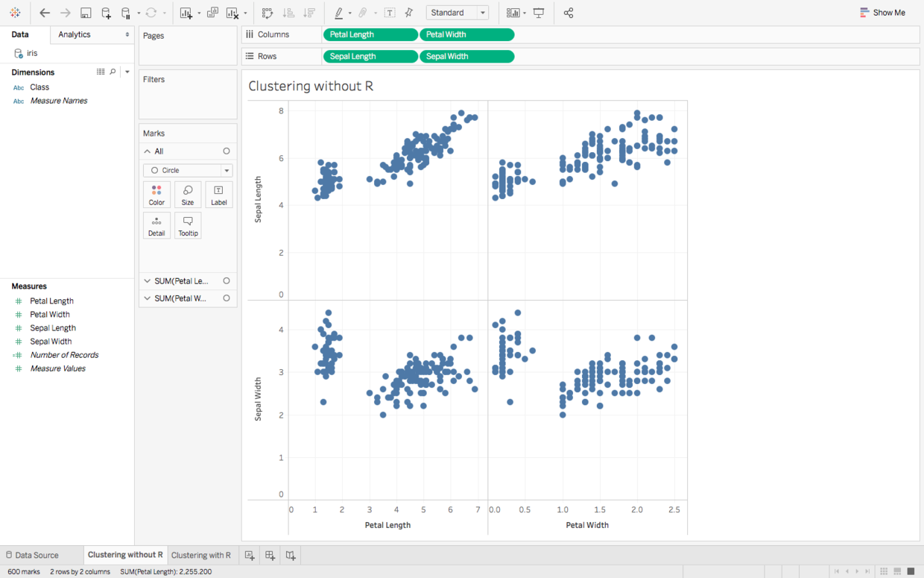Open the Detail marks button
The height and width of the screenshot is (578, 924).
point(156,225)
